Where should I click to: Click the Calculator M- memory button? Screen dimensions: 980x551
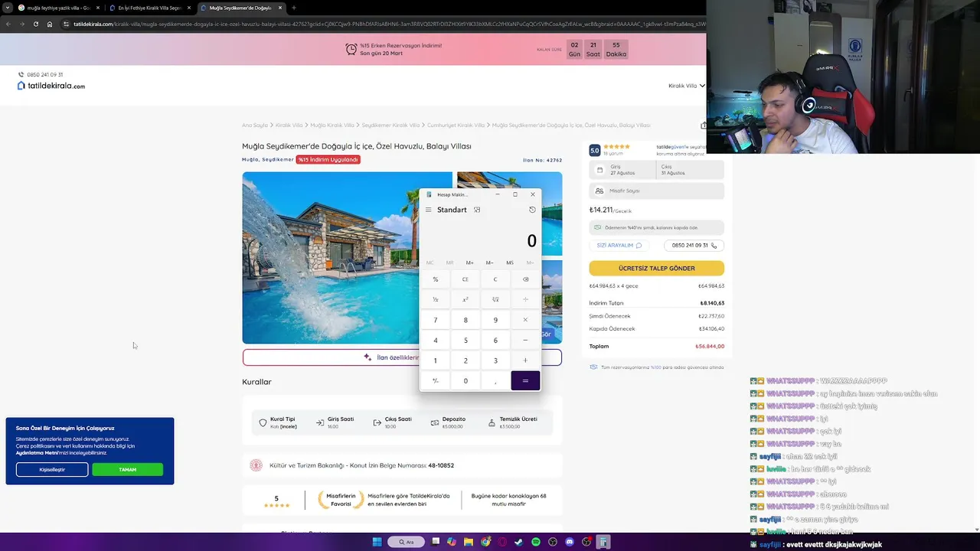[489, 262]
